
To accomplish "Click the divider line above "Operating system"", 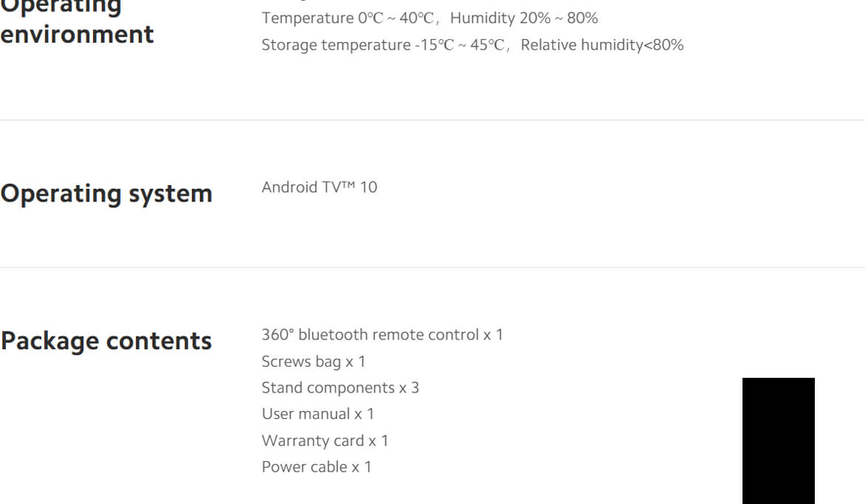I will point(432,120).
